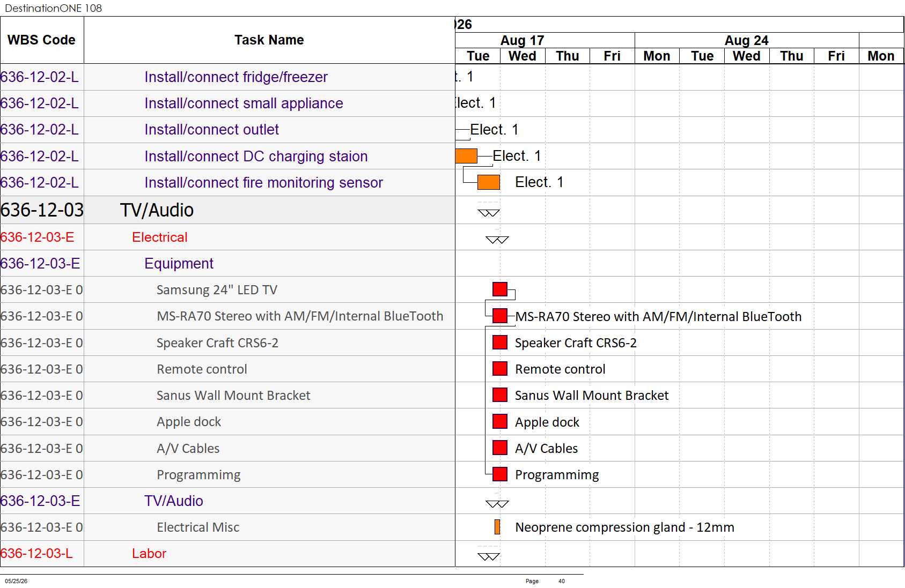Click the Fri column under Aug 24

pyautogui.click(x=836, y=56)
